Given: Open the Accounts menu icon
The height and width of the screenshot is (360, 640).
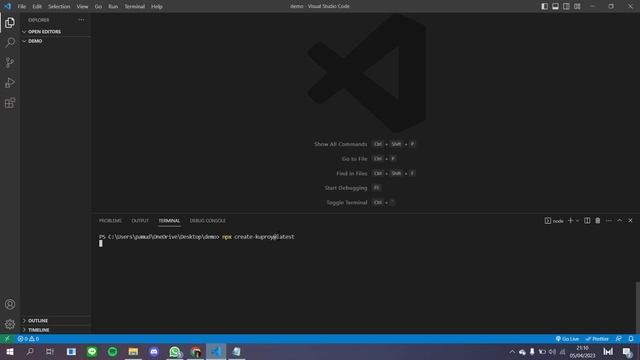Looking at the screenshot, I should pyautogui.click(x=10, y=304).
